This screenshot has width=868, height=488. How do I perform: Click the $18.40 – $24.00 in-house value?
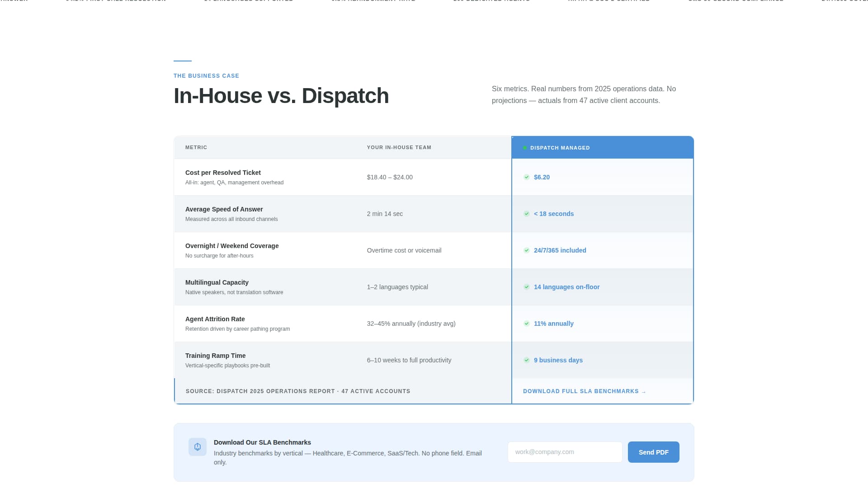pos(390,177)
